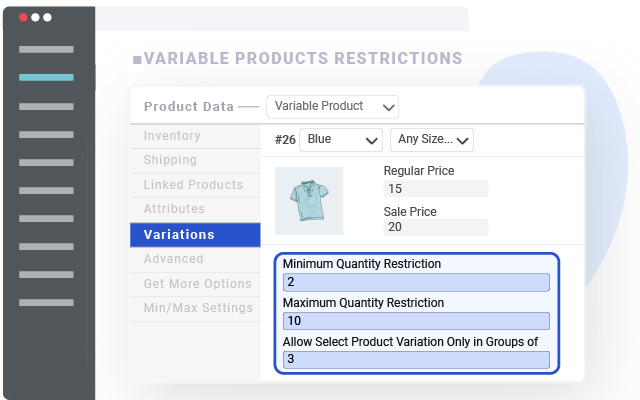Click the first sidebar menu item
The width and height of the screenshot is (640, 400).
point(46,49)
